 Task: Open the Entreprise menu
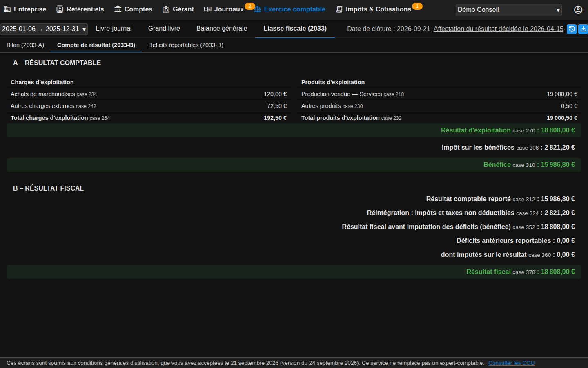25,9
